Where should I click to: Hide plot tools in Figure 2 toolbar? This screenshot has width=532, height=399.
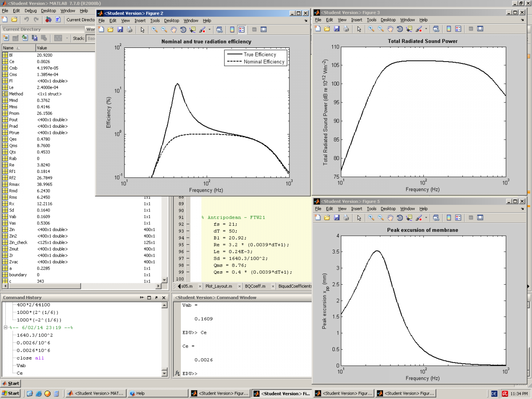tap(254, 30)
